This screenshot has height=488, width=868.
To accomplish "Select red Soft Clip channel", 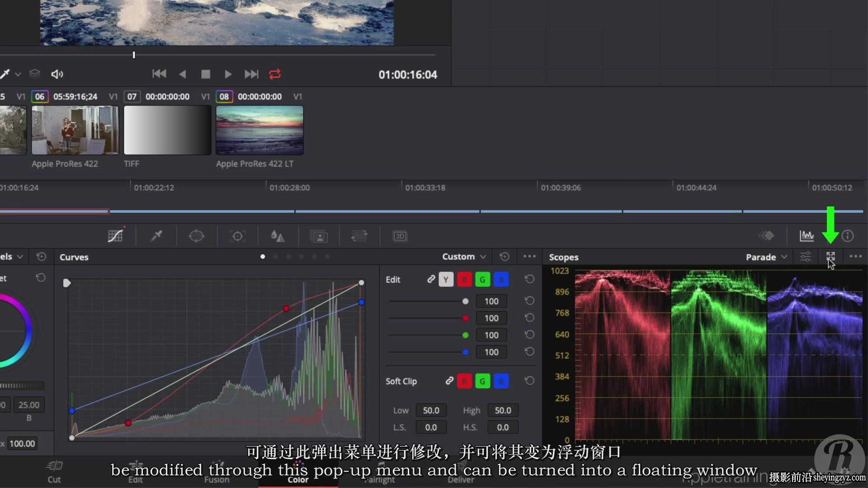I will tap(464, 381).
